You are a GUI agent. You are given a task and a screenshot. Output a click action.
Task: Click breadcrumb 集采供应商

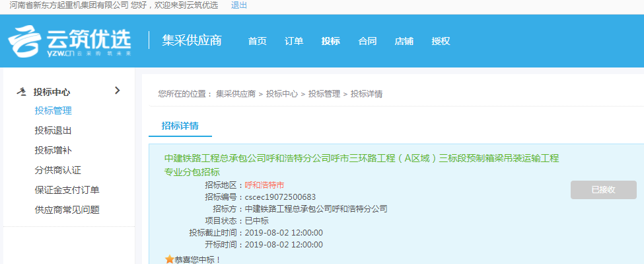[x=236, y=94]
